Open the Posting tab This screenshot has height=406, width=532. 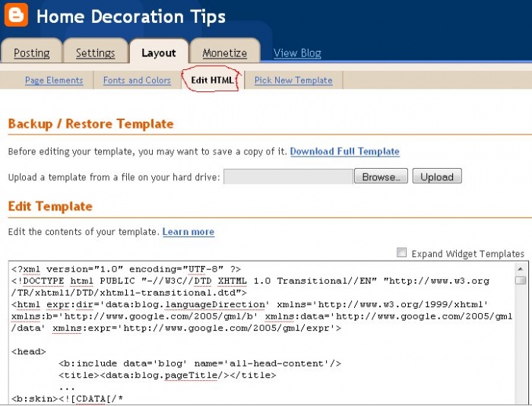click(x=32, y=52)
